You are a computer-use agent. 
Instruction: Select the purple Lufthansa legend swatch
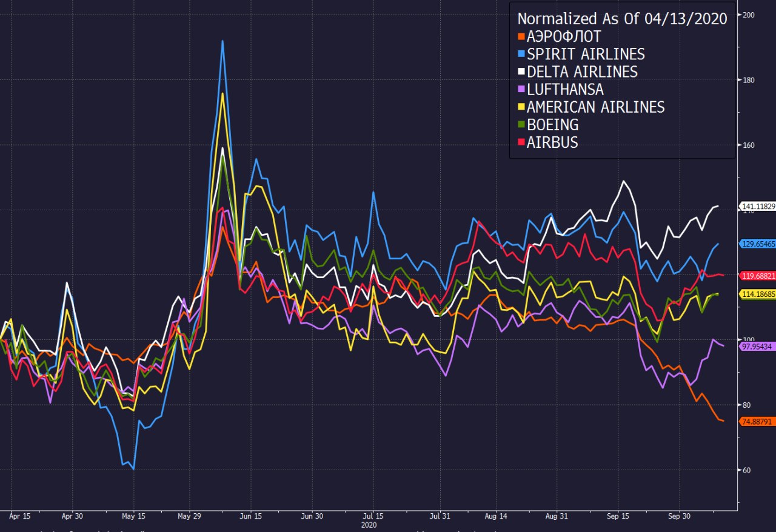(521, 90)
